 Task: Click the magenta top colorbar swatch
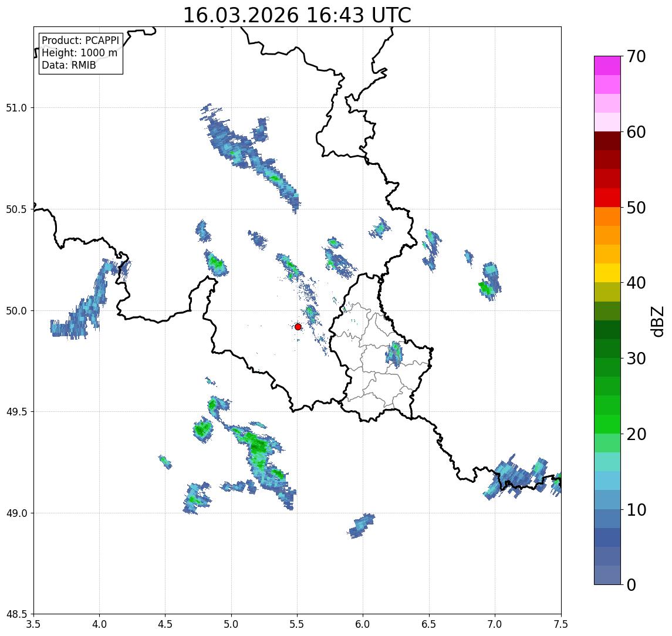(x=607, y=66)
